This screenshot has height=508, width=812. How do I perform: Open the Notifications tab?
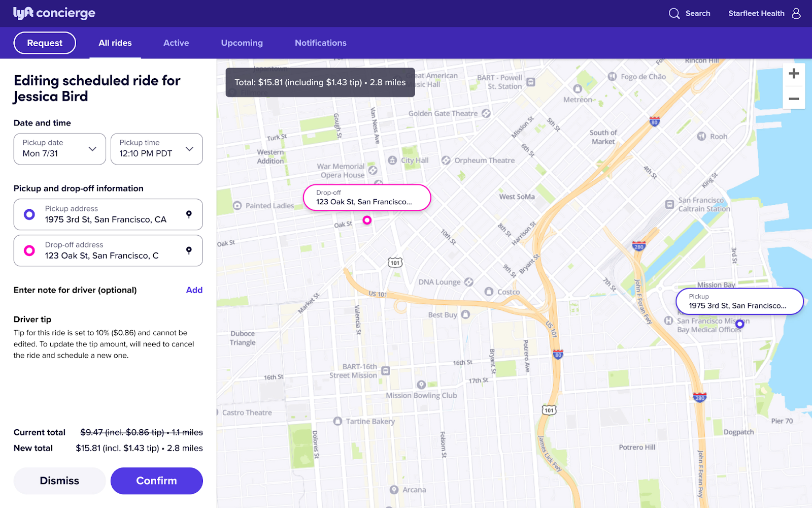coord(321,43)
